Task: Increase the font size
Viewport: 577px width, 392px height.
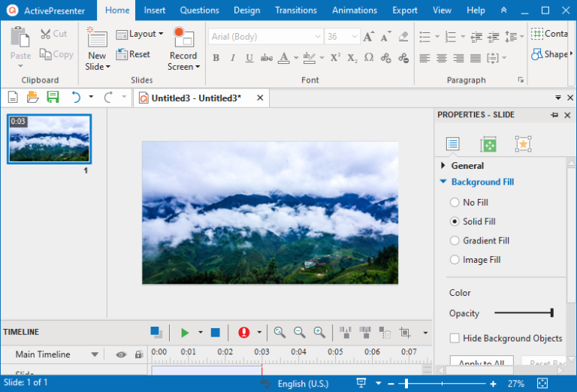Action: click(369, 36)
